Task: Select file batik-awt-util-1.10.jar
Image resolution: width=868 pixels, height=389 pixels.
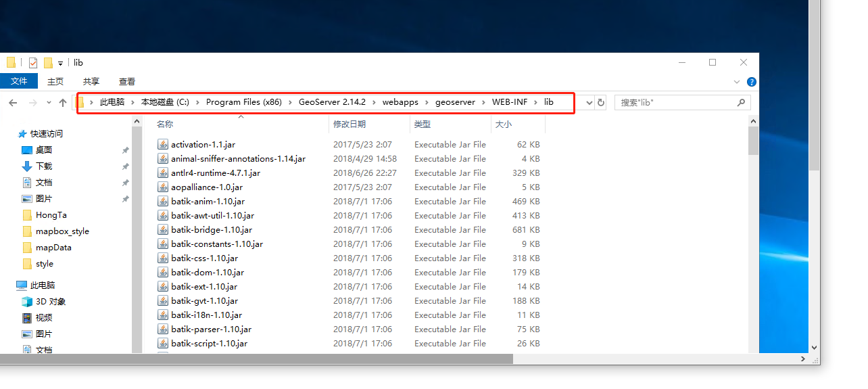Action: (x=213, y=215)
